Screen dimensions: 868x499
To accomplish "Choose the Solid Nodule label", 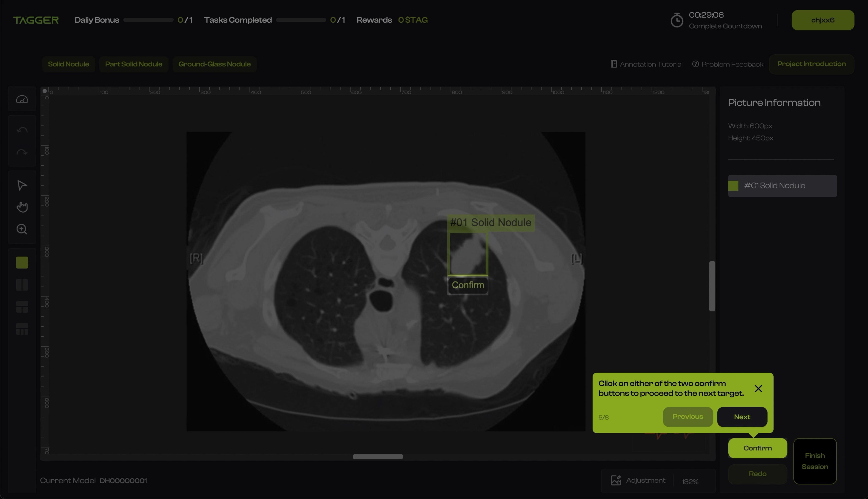I will coord(69,64).
